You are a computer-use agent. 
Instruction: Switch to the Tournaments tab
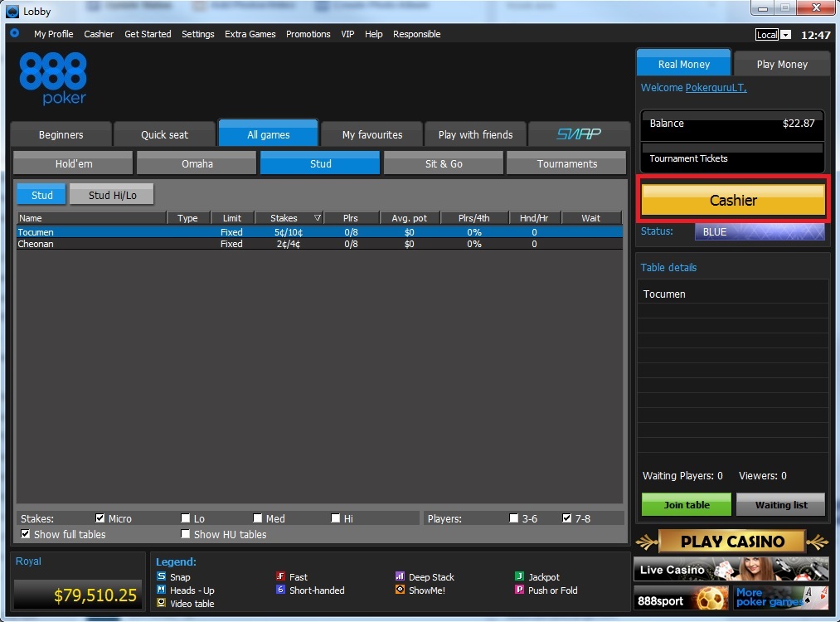[x=566, y=163]
